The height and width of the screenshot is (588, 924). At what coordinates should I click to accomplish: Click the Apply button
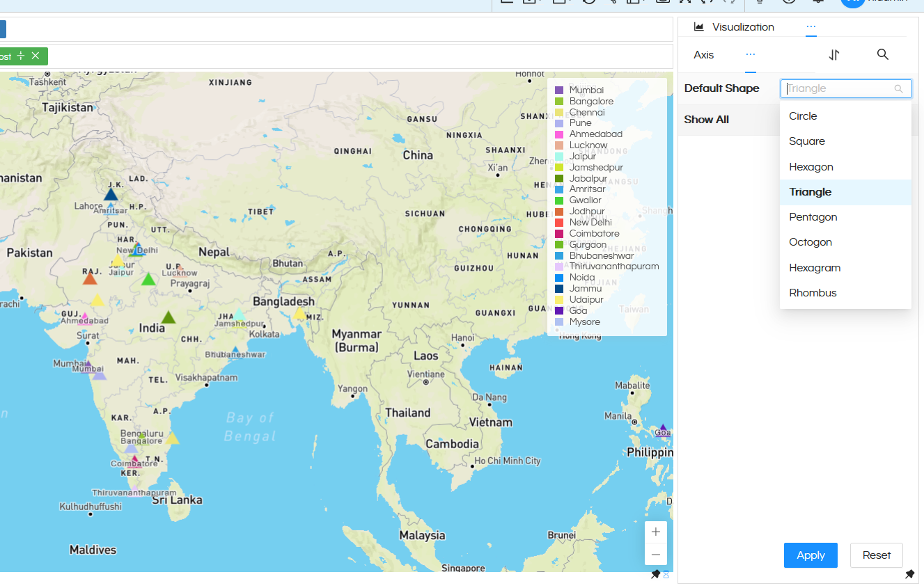(x=811, y=555)
